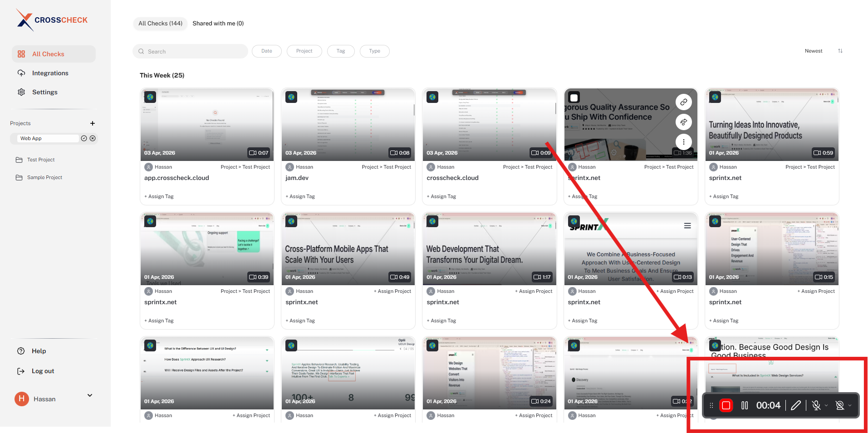Toggle sort order arrows next to Newest

(840, 51)
